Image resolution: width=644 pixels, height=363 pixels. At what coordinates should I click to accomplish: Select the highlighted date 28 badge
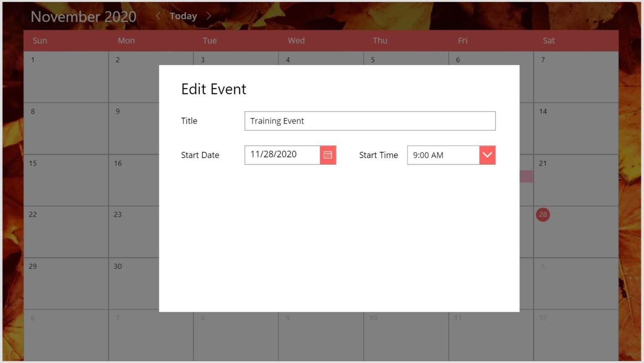point(543,214)
